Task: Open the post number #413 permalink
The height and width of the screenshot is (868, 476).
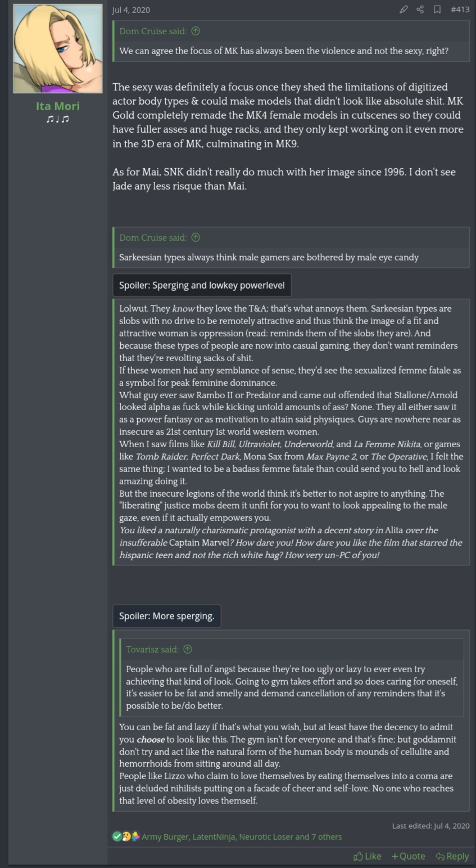Action: click(x=460, y=10)
